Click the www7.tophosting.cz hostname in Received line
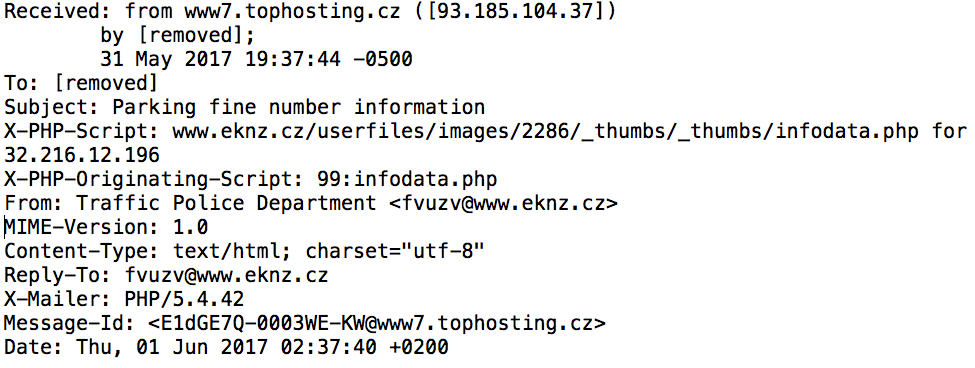The image size is (975, 368). (x=292, y=12)
